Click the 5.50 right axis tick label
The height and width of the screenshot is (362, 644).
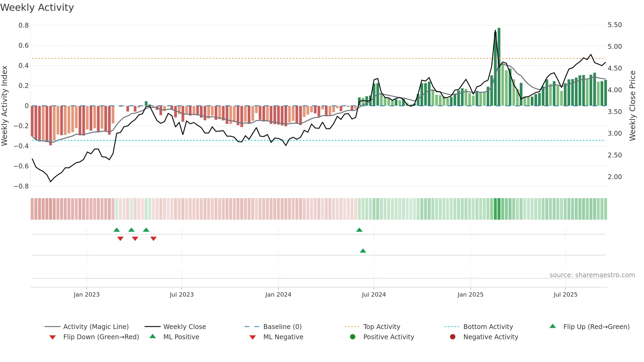(615, 25)
